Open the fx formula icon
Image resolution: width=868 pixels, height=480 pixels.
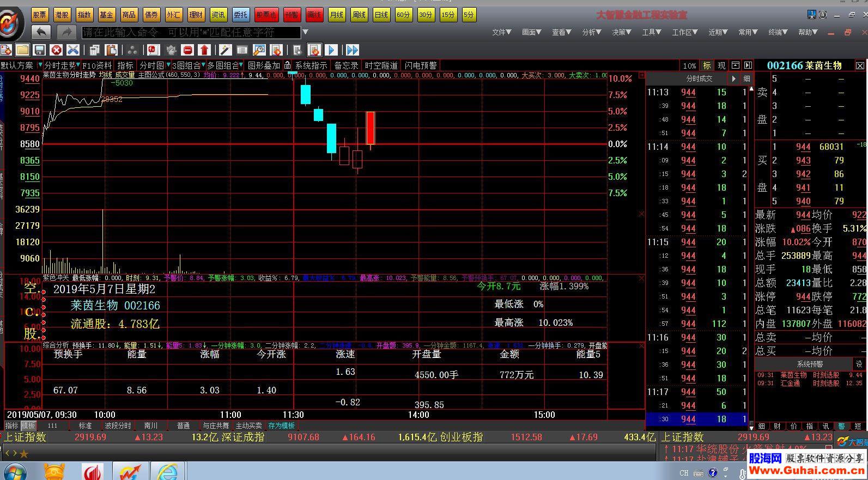(154, 50)
